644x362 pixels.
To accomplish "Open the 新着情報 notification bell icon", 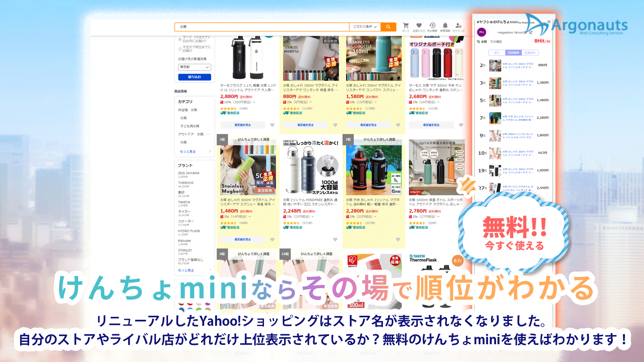I will pos(445,27).
